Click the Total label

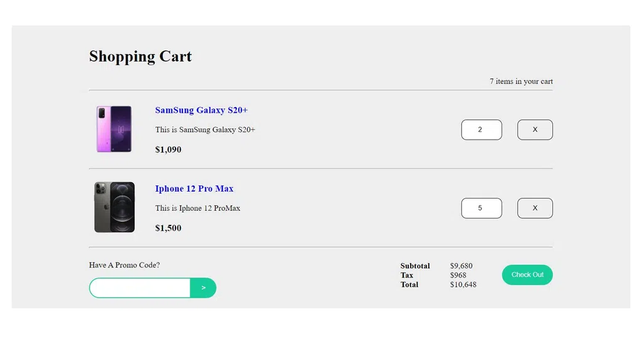(x=409, y=284)
